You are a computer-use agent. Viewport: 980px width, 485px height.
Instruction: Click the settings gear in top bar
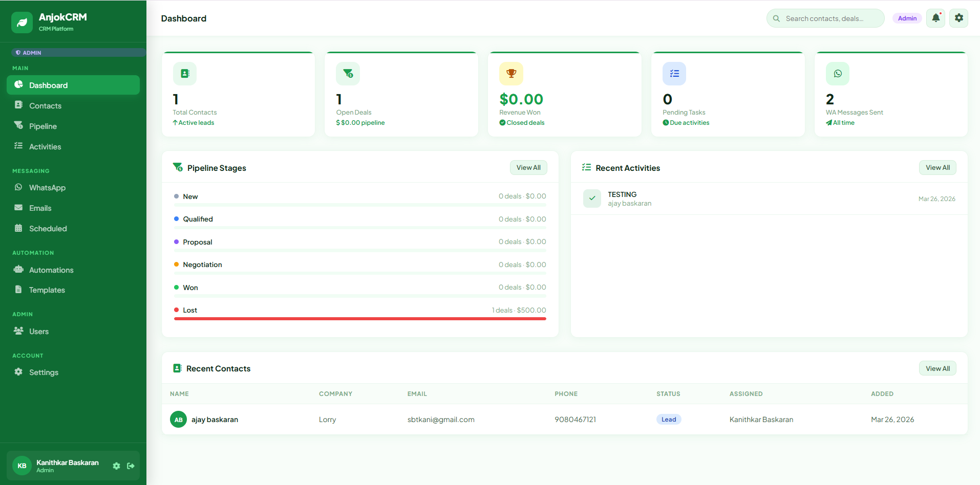(x=958, y=18)
